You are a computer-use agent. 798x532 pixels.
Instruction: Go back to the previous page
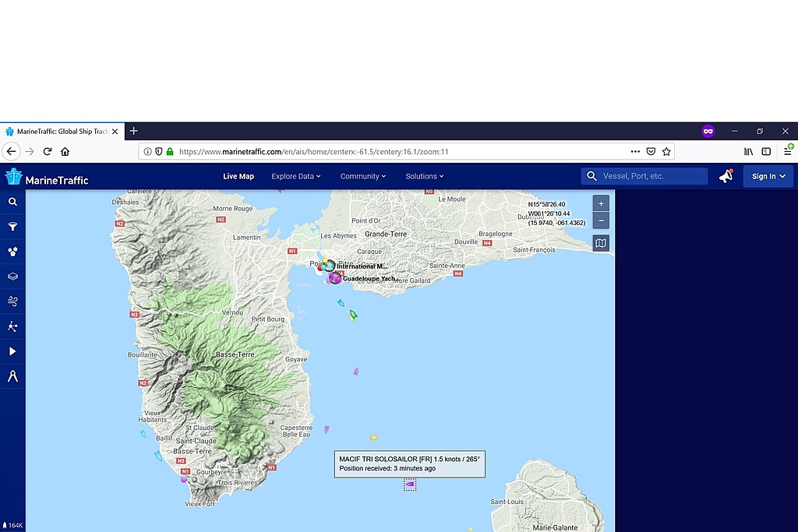pyautogui.click(x=11, y=152)
